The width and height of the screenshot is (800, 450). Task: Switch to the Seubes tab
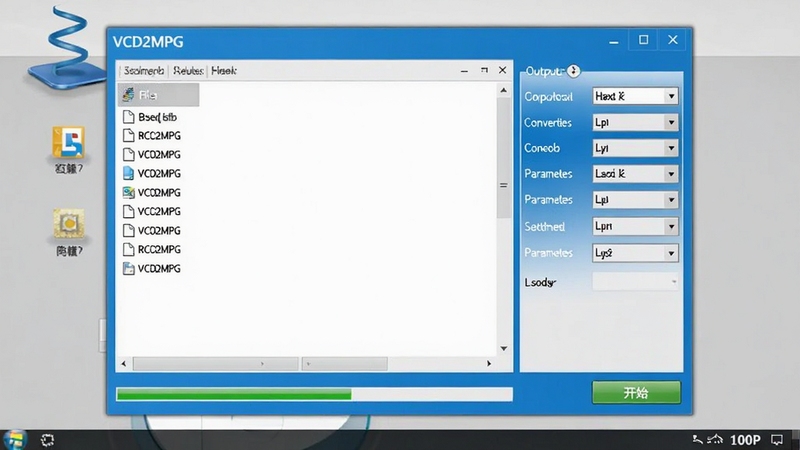[188, 71]
